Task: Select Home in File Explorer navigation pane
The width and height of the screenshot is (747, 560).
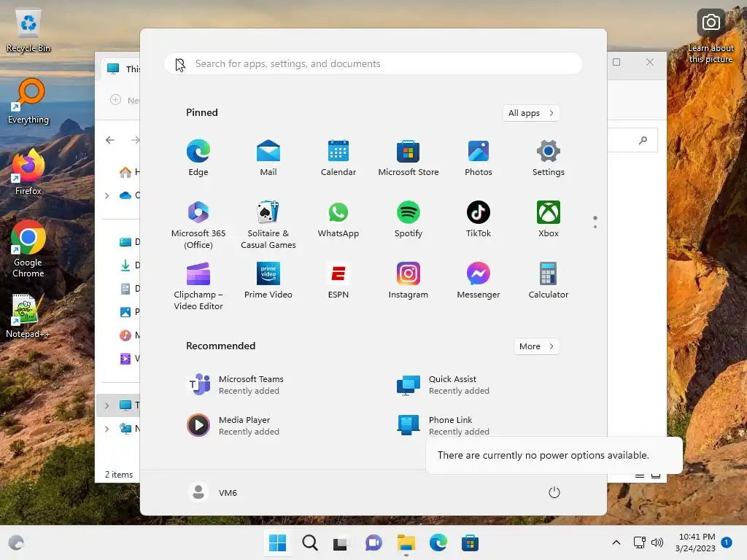Action: click(x=128, y=172)
